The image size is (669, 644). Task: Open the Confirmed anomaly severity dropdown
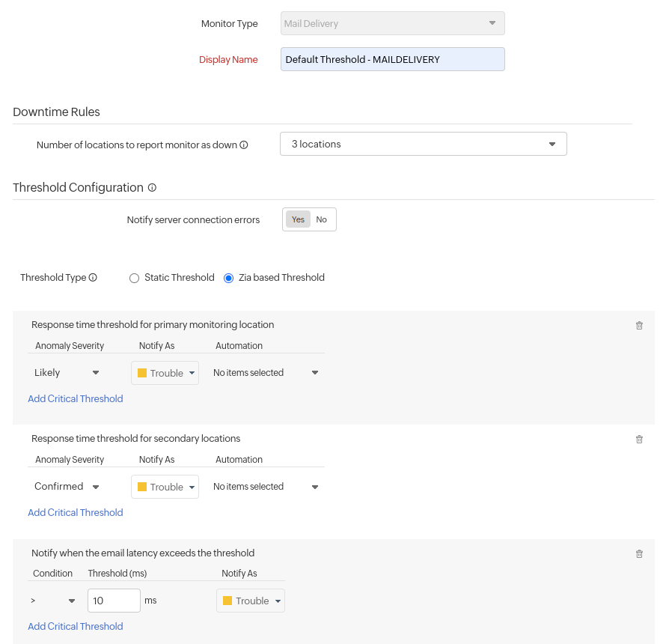(x=67, y=487)
